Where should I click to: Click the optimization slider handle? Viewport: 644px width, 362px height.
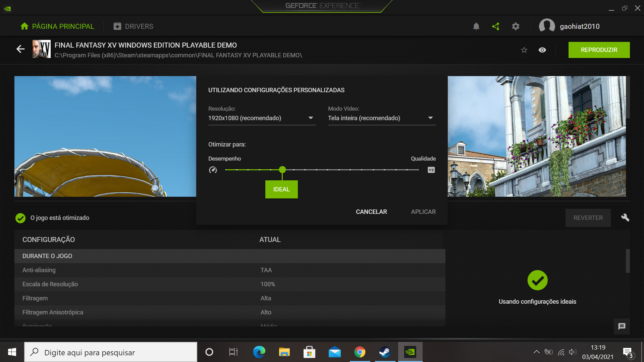[x=282, y=170]
